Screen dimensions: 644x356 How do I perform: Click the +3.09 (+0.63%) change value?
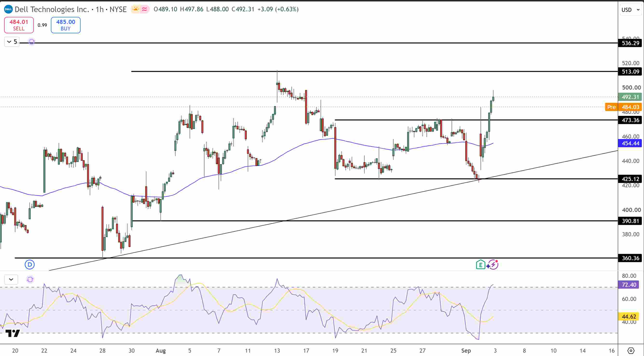(278, 9)
